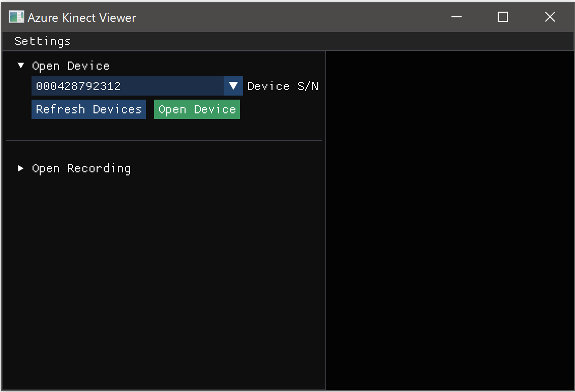Maximize the Azure Kinect Viewer window
Screen dimensions: 575x392
(x=503, y=17)
